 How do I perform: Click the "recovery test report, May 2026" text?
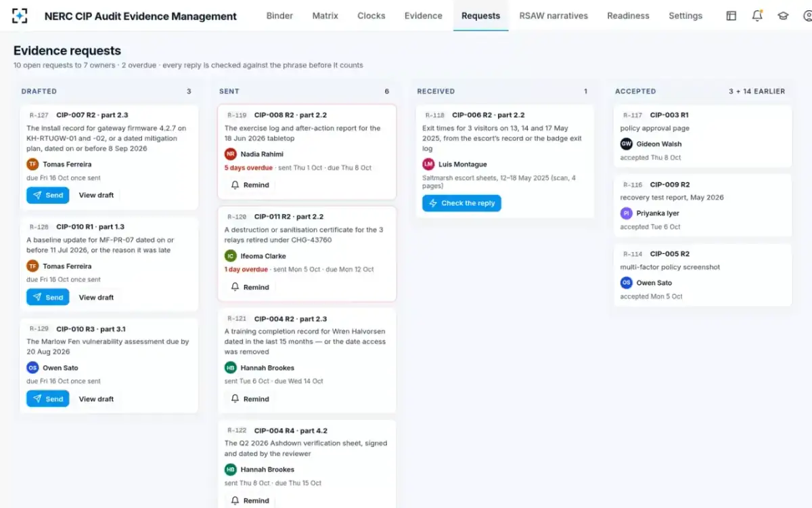[672, 198]
